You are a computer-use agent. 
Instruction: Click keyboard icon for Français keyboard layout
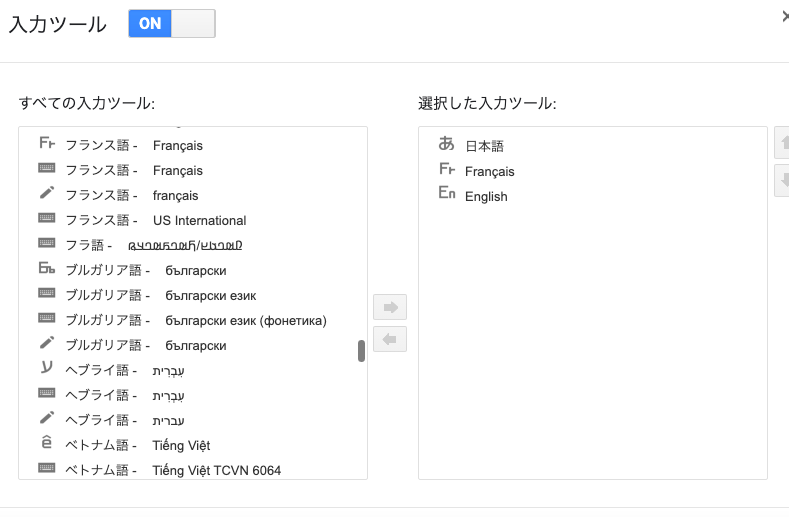point(47,168)
